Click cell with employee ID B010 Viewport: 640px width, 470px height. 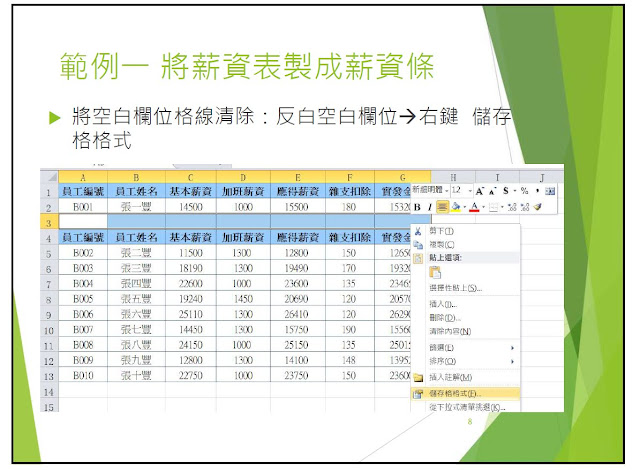point(83,376)
